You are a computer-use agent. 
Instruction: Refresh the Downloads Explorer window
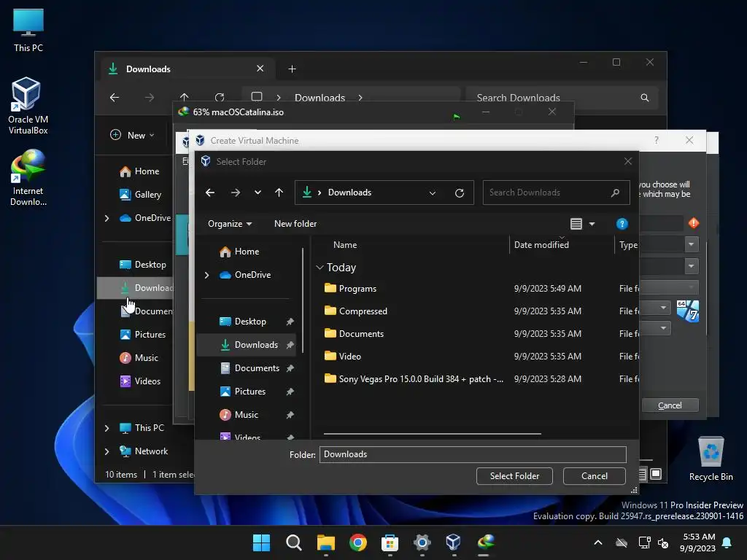(220, 97)
